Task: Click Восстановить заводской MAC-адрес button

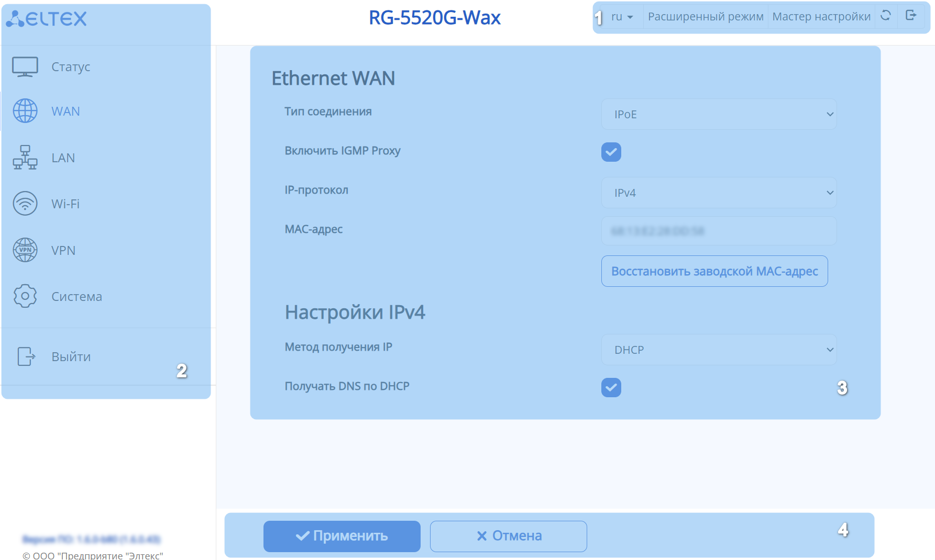Action: [x=714, y=271]
